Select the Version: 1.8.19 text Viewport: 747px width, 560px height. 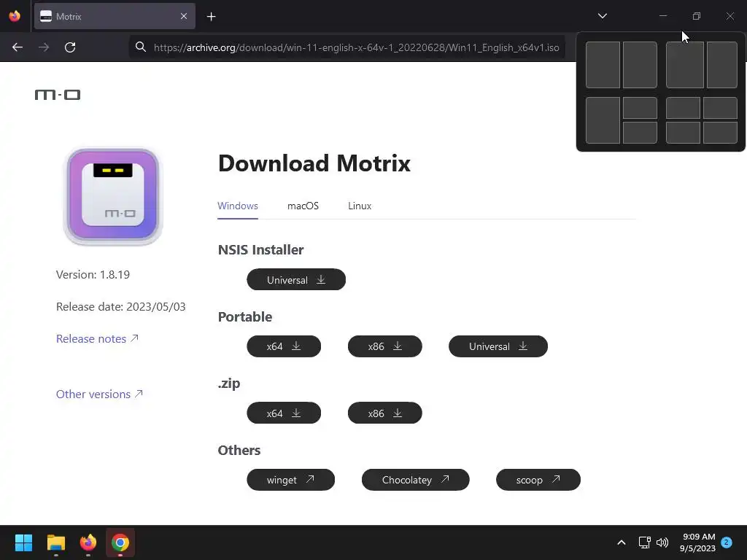coord(93,275)
